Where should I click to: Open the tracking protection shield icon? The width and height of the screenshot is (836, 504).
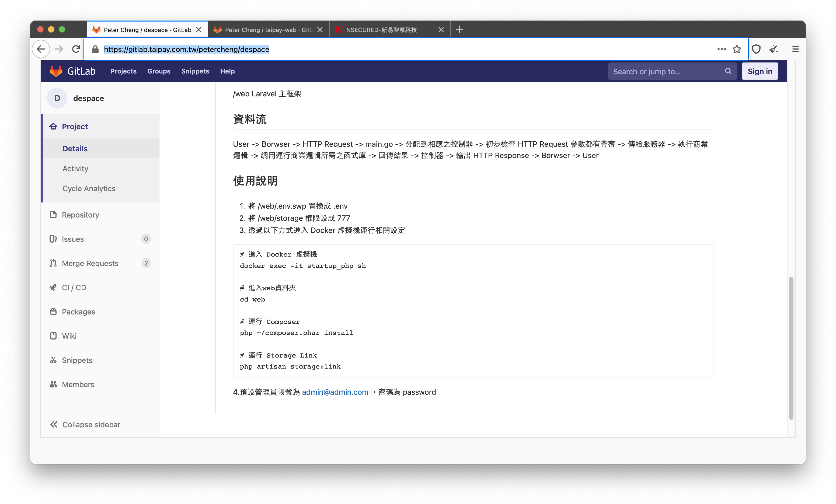(x=756, y=49)
